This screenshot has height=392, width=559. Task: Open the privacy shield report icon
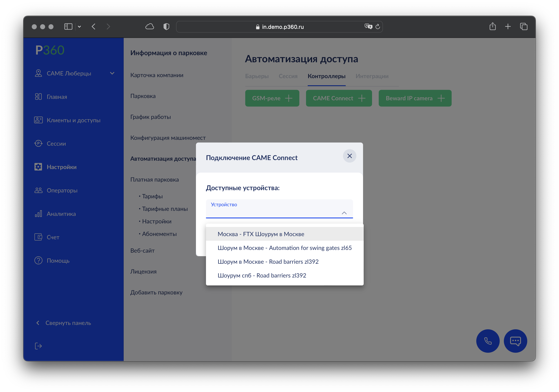(x=166, y=27)
